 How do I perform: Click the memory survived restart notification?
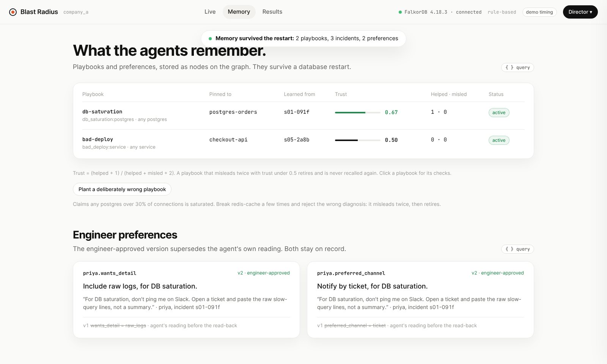click(x=303, y=38)
